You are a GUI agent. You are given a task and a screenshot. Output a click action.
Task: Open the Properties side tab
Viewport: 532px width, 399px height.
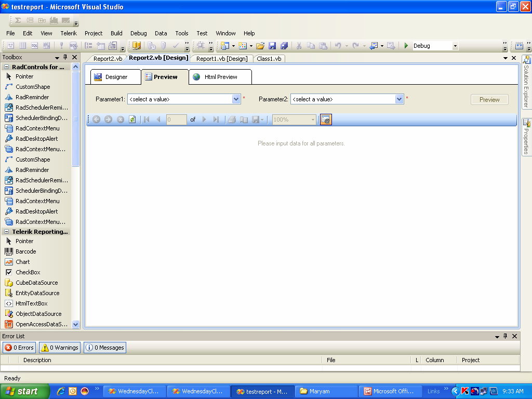526,137
